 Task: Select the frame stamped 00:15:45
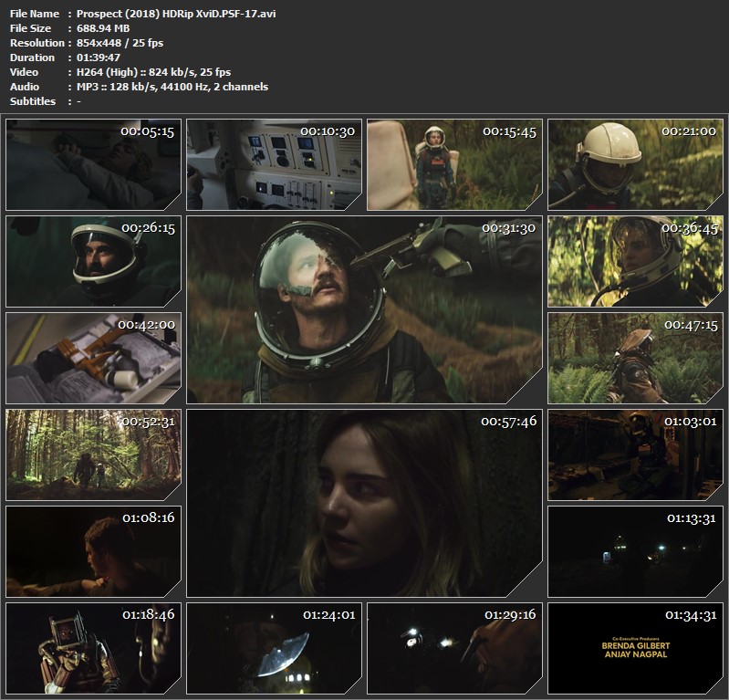coord(454,164)
